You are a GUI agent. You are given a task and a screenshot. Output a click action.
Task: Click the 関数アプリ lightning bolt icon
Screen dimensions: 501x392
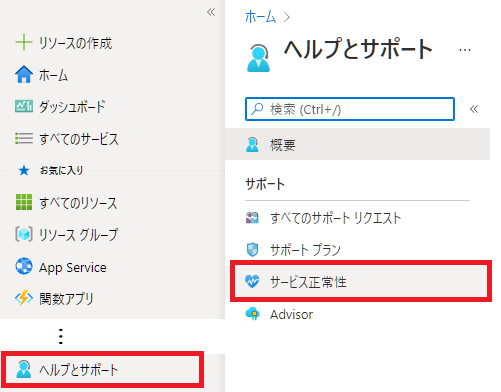[24, 298]
